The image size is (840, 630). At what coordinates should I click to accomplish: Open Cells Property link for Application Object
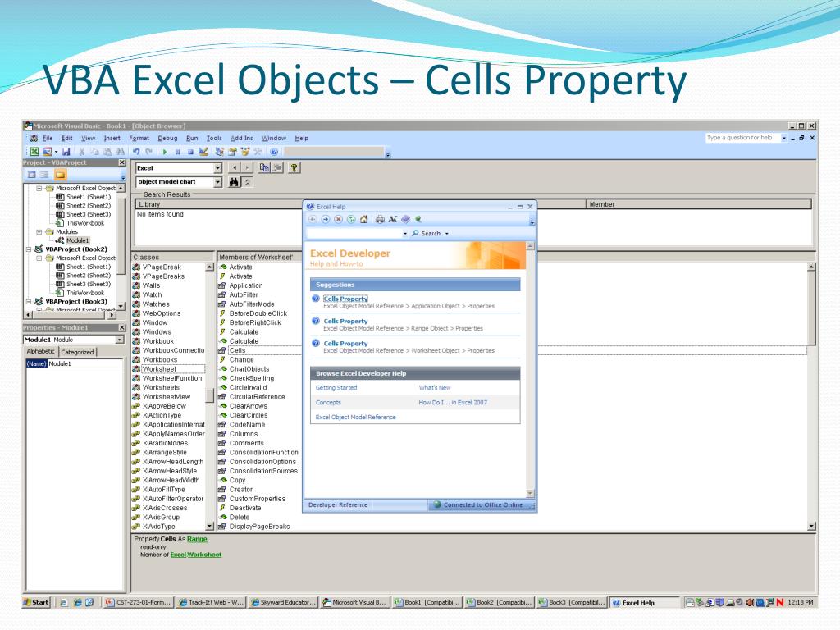coord(345,299)
